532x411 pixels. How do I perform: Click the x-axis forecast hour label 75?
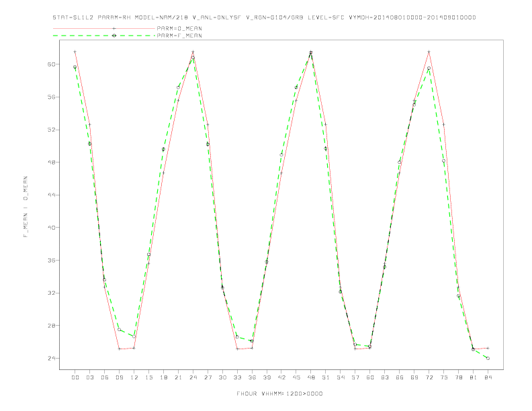click(x=444, y=377)
